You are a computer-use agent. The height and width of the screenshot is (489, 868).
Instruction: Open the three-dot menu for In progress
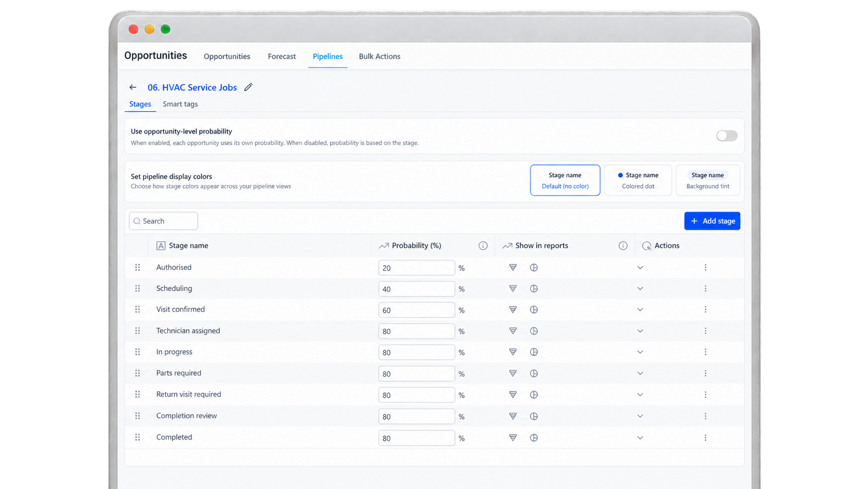coord(705,352)
